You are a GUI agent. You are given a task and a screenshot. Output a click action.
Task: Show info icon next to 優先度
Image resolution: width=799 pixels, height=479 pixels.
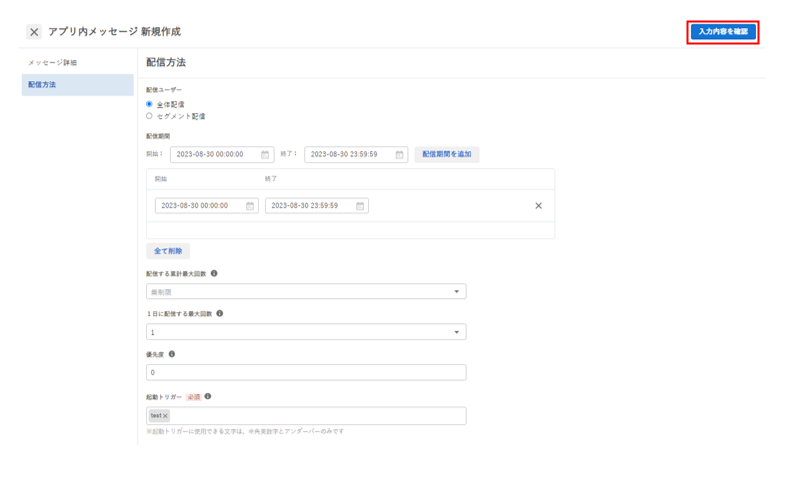[172, 354]
